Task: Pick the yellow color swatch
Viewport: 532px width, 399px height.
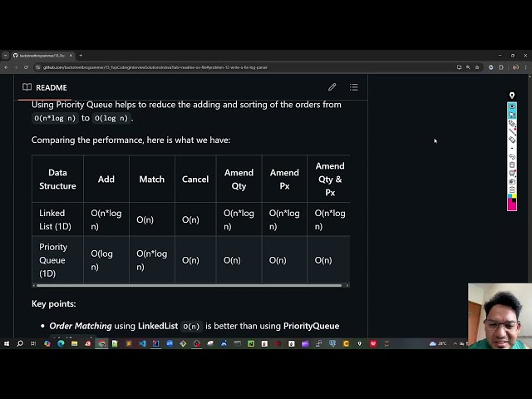Action: 515,196
